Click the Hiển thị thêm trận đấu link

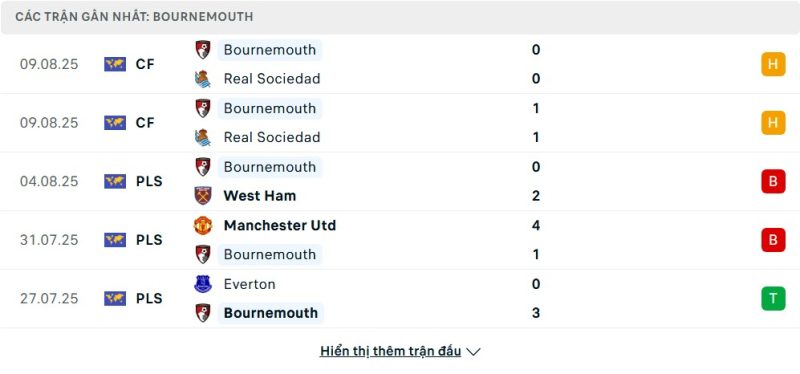coord(390,351)
